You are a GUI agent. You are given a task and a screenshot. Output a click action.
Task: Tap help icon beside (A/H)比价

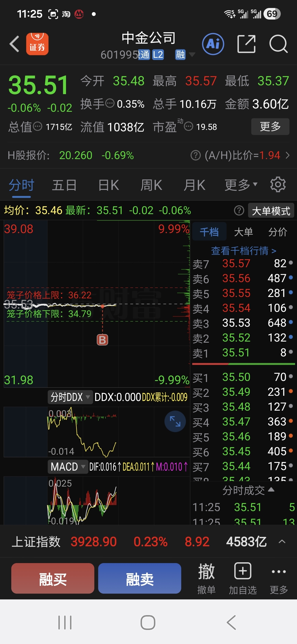(x=196, y=155)
